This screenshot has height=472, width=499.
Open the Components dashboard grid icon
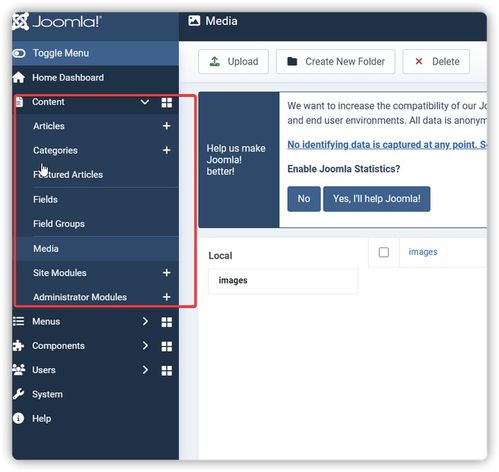pyautogui.click(x=167, y=346)
